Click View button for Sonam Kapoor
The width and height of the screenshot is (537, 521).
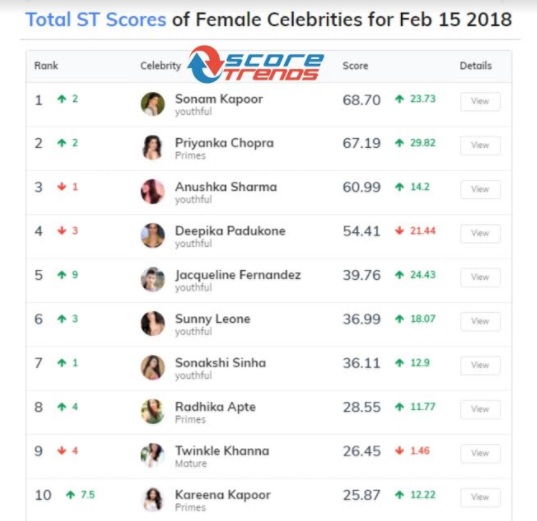click(x=480, y=101)
